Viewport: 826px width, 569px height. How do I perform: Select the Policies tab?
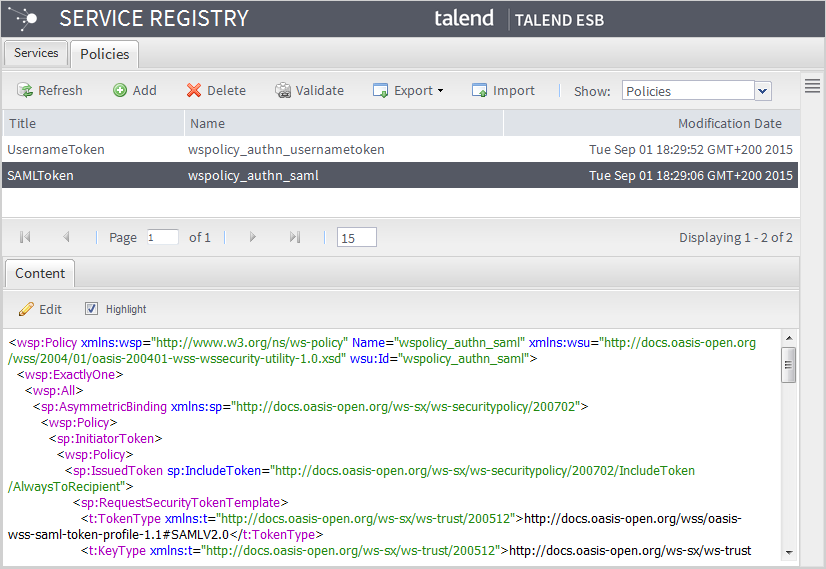[104, 54]
